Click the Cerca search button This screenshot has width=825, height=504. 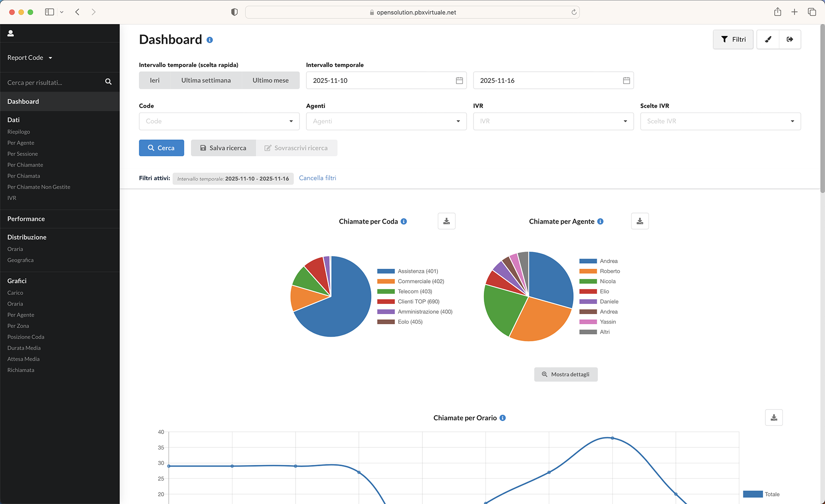pyautogui.click(x=162, y=148)
